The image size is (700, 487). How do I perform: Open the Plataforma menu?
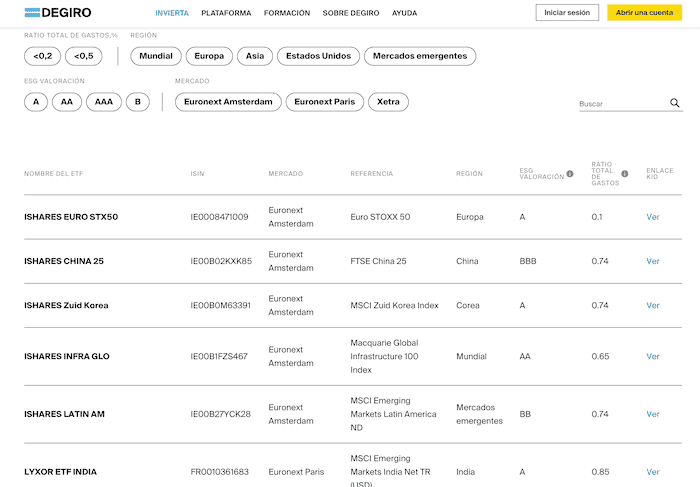tap(226, 13)
